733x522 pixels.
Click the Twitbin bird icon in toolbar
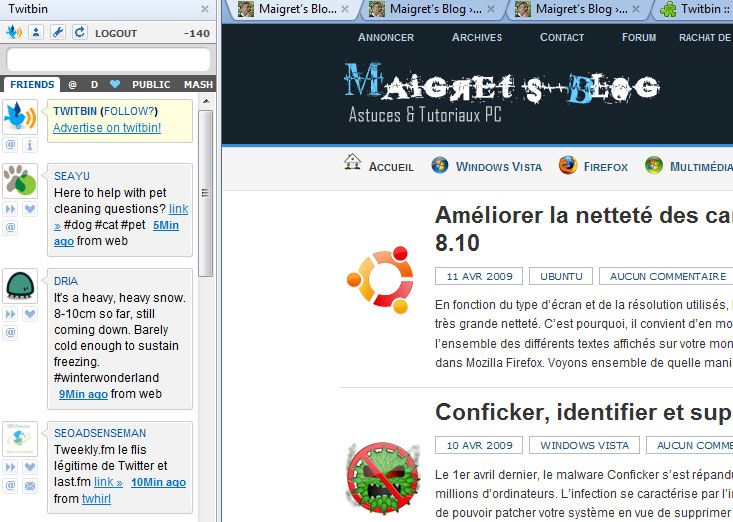14,32
